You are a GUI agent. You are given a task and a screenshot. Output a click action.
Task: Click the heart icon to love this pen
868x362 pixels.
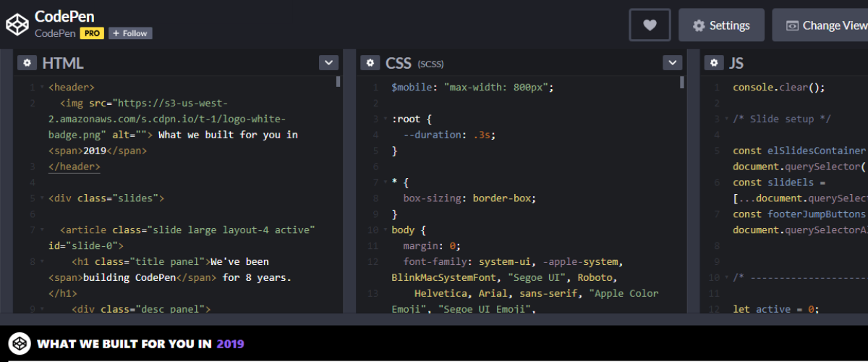[x=650, y=25]
